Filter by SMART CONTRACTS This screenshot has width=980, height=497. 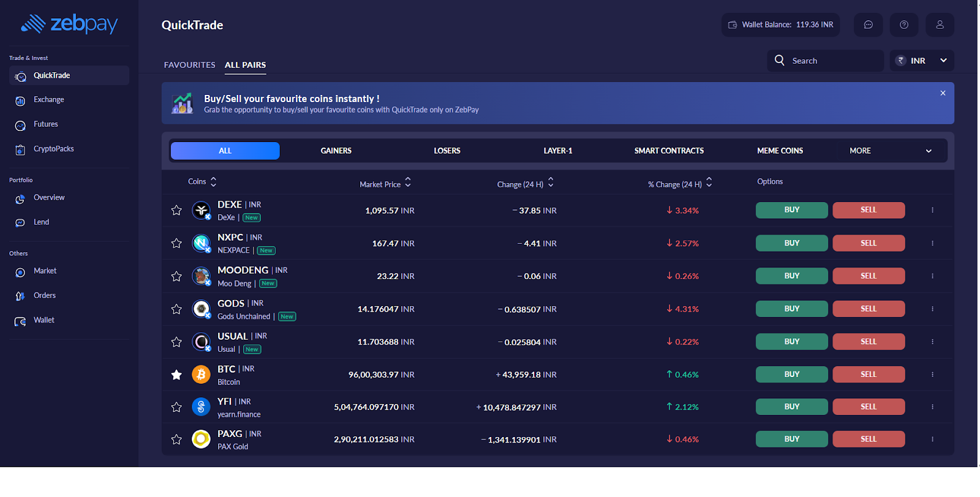pos(669,151)
